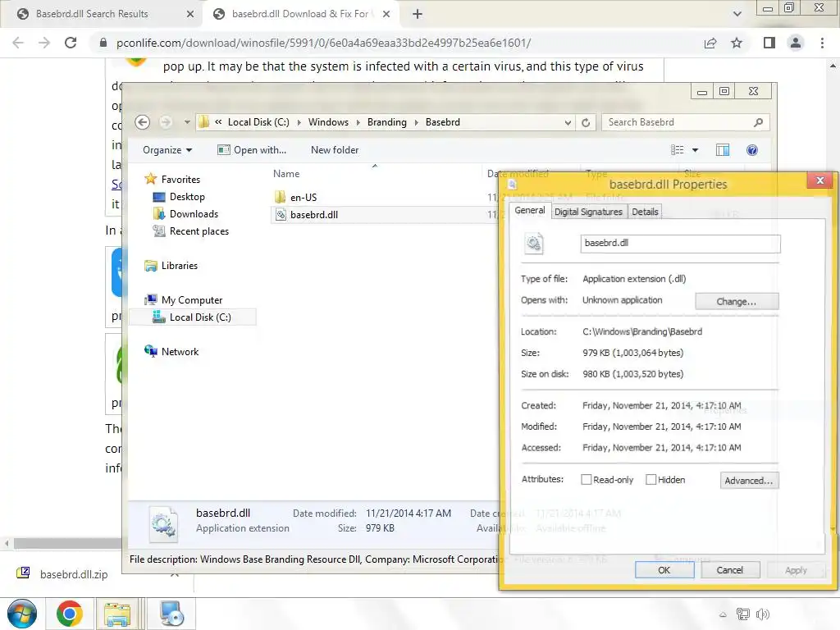Screen dimensions: 840x630
Task: Toggle the Explorer preview pane
Action: 723,150
